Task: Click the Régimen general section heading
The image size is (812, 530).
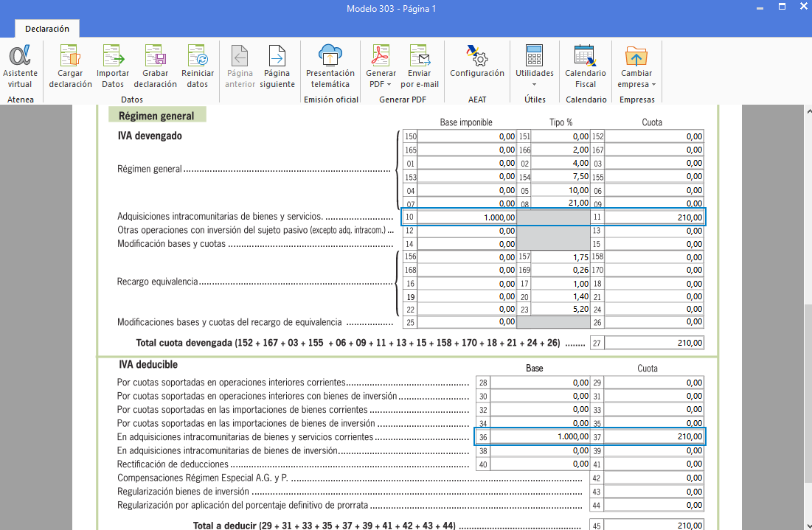Action: [x=156, y=116]
